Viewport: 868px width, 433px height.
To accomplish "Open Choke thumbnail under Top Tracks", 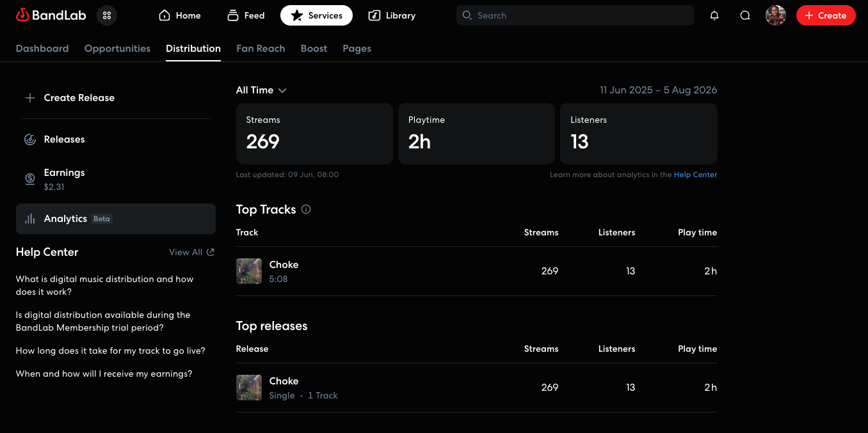I will (x=249, y=271).
